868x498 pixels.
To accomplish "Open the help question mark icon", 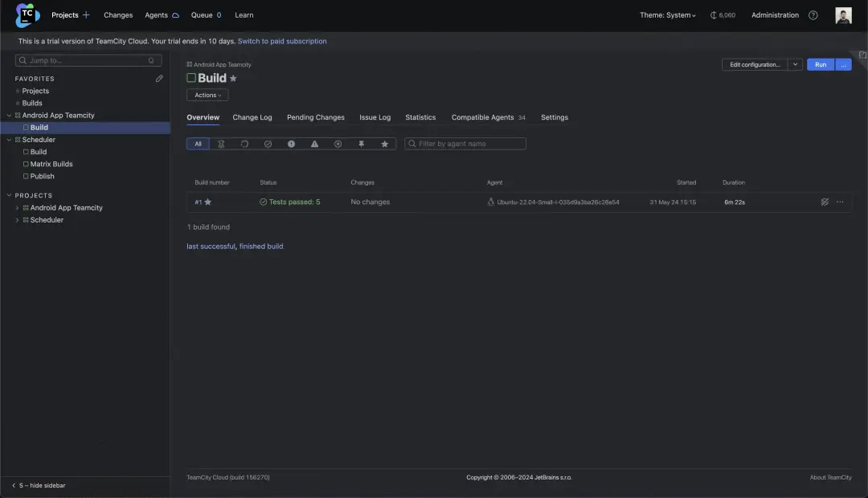I will [813, 15].
